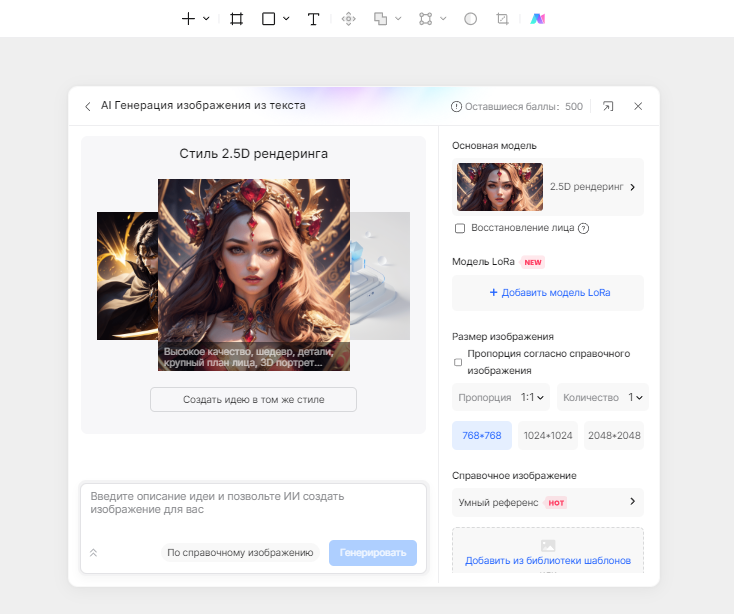Select the artboard frame tool
Screen dimensions: 734x614
point(236,19)
